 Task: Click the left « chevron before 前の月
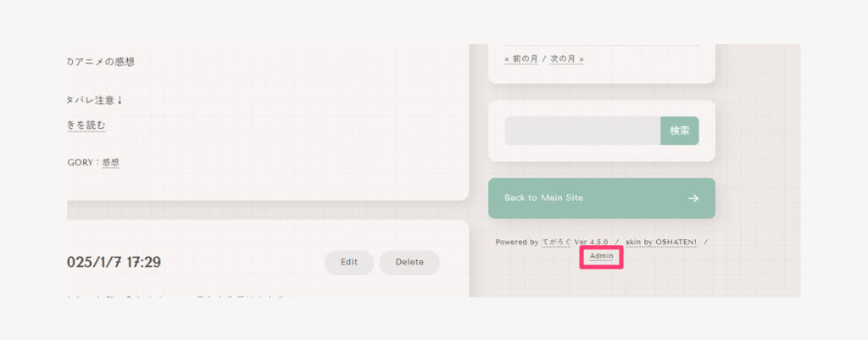[x=507, y=59]
